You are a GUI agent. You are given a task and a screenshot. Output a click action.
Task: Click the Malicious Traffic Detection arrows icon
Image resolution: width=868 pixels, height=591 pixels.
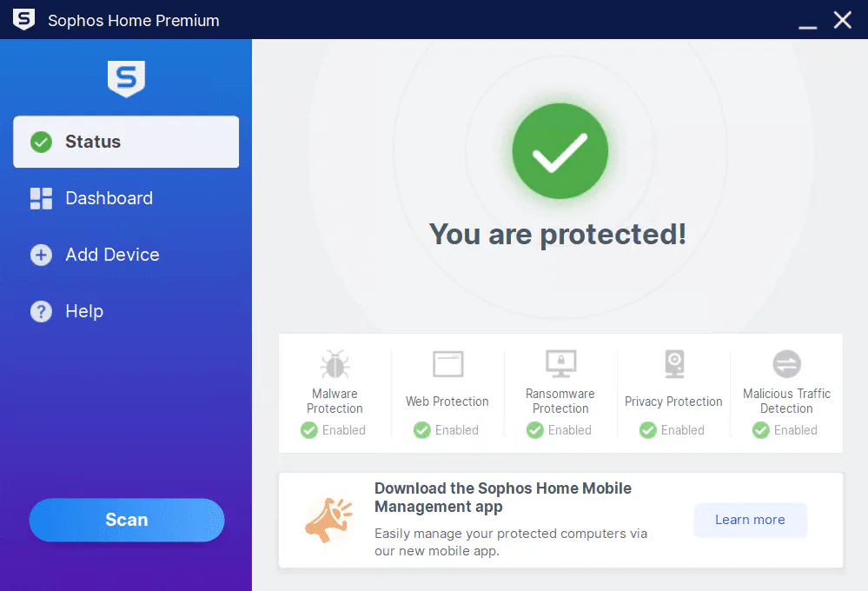click(x=786, y=364)
